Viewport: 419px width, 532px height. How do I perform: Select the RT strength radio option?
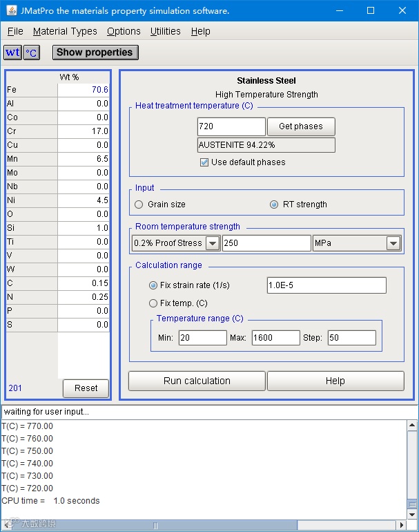pos(274,205)
